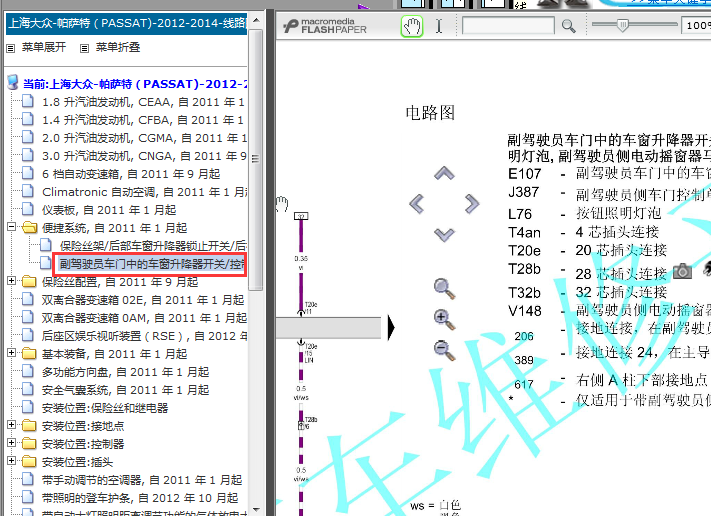711x516 pixels.
Task: Expand the 安装位置:控制器 folder
Action: [x=11, y=443]
